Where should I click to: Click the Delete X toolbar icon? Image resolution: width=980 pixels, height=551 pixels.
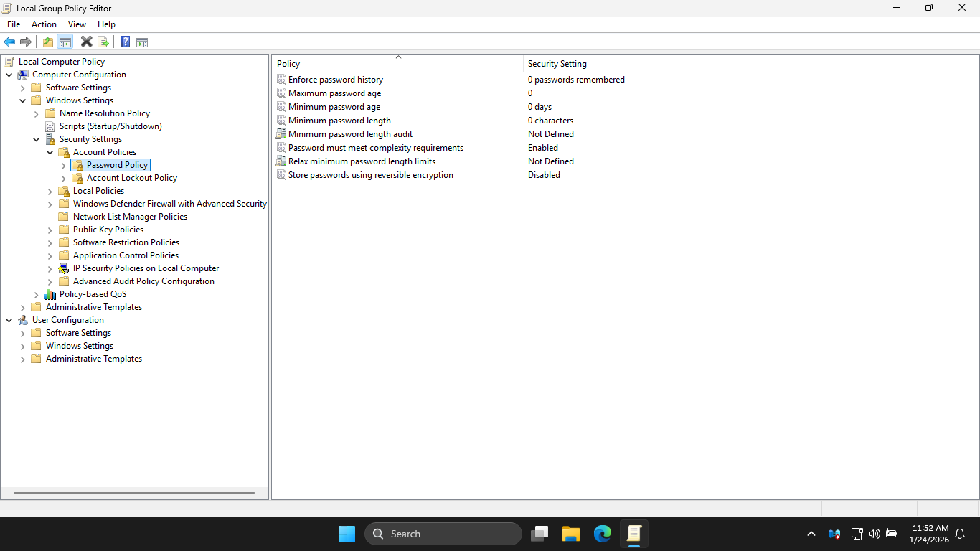[86, 42]
